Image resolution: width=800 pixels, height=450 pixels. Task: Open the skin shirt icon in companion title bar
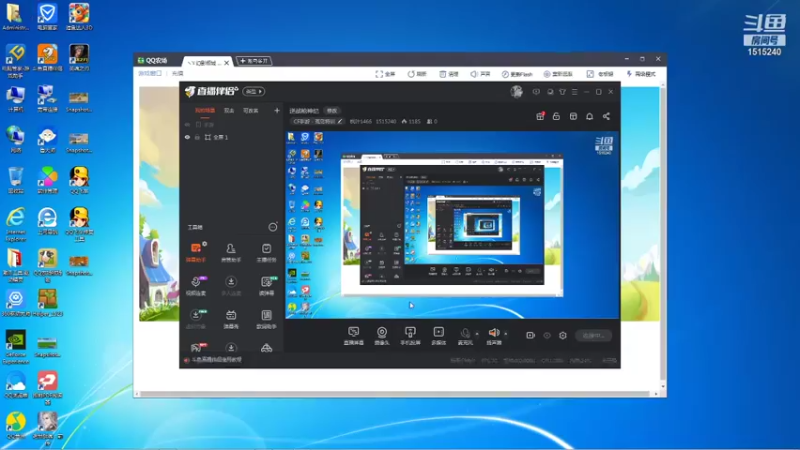tap(562, 92)
